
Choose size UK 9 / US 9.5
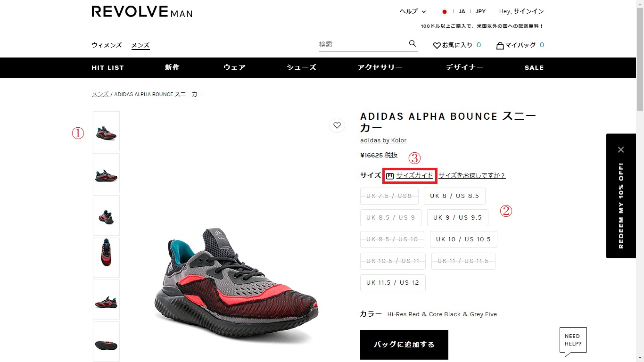point(458,218)
